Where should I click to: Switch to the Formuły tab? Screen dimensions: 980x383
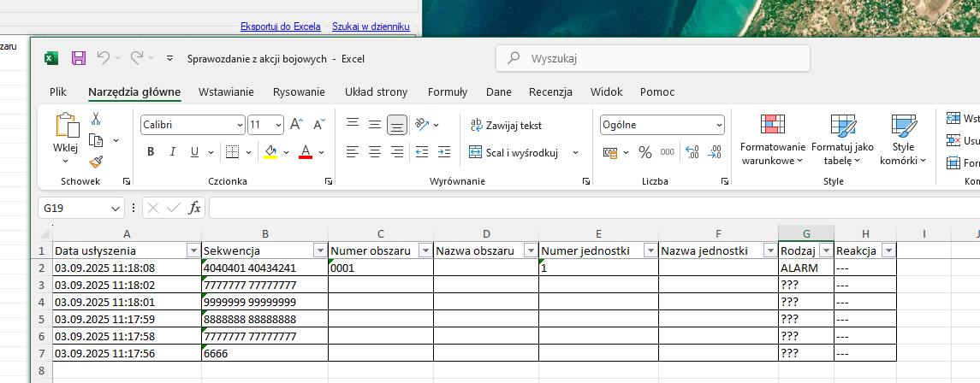(447, 92)
